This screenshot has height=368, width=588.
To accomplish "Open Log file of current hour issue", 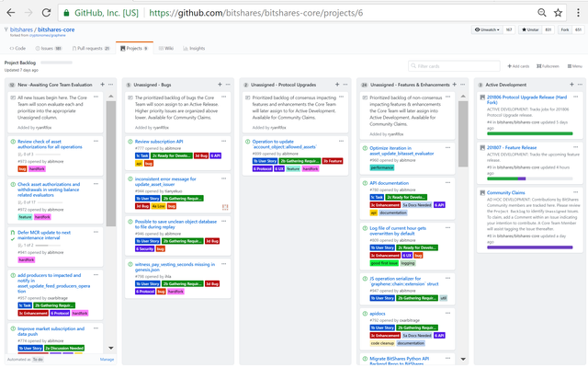I will 398,231.
